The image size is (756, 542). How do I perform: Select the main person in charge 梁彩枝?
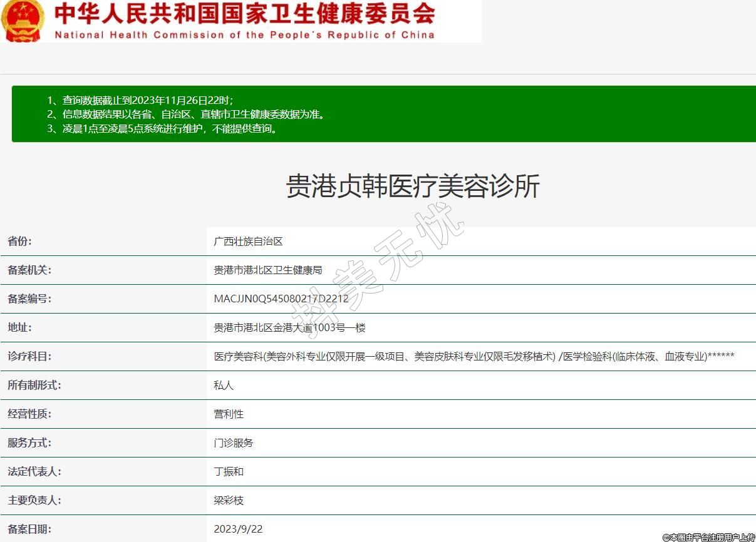click(229, 500)
